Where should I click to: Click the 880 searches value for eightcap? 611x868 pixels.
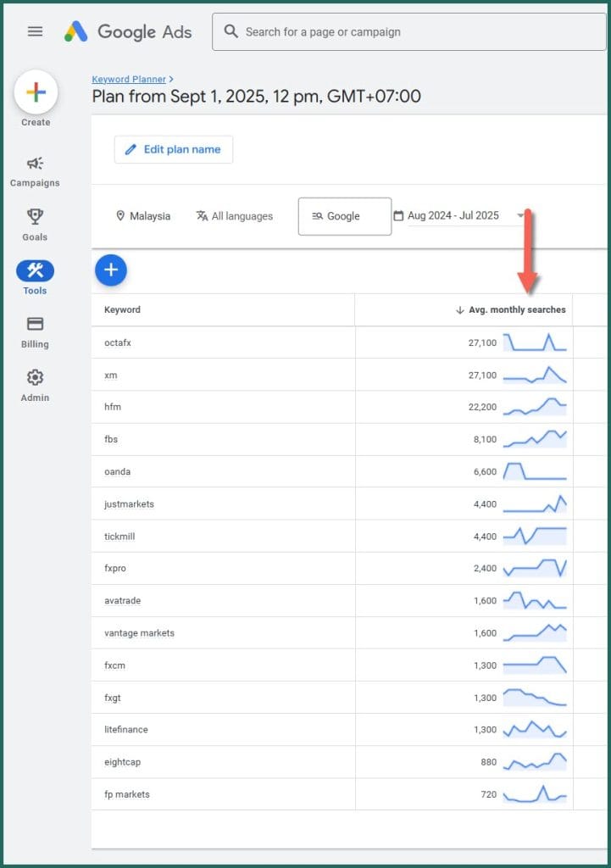(x=489, y=762)
